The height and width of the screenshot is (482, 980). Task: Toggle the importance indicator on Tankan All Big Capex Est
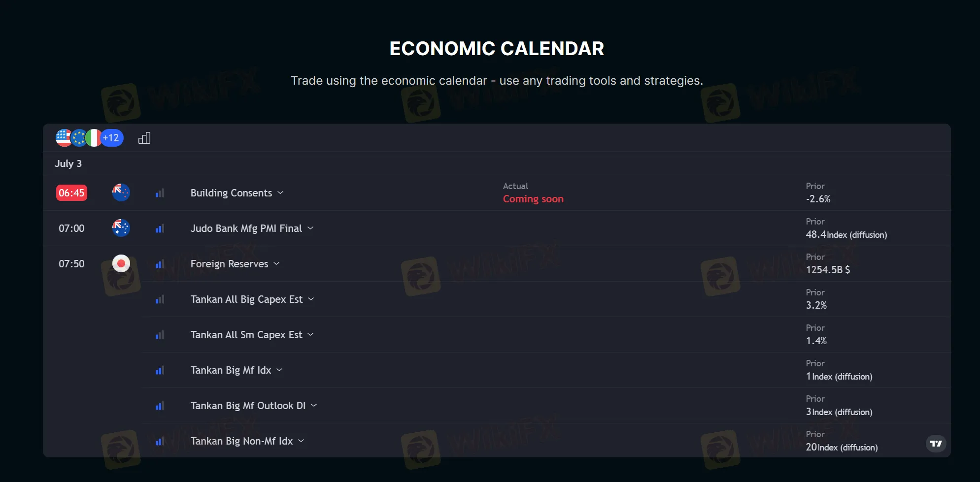click(159, 299)
